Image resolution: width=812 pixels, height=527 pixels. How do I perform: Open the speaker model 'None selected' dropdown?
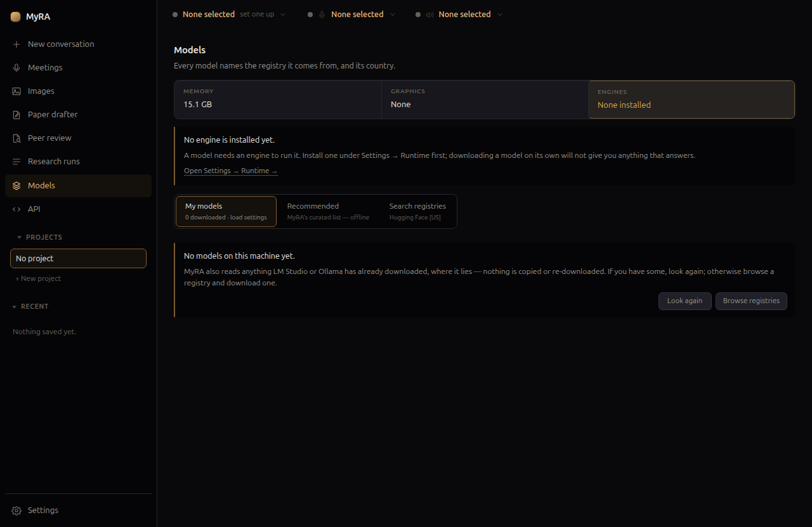[459, 15]
